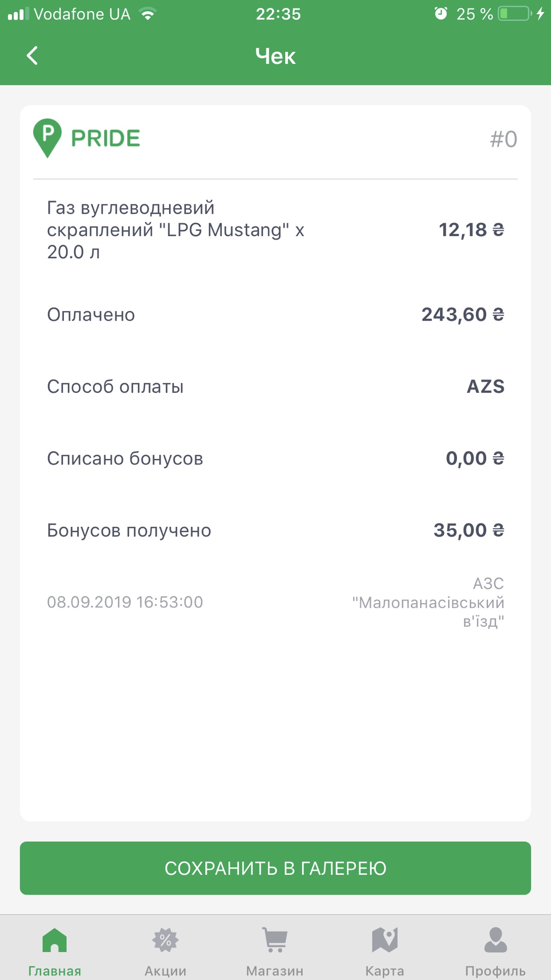Tap the Оплачено amount 243,60 ₴

[x=463, y=315]
